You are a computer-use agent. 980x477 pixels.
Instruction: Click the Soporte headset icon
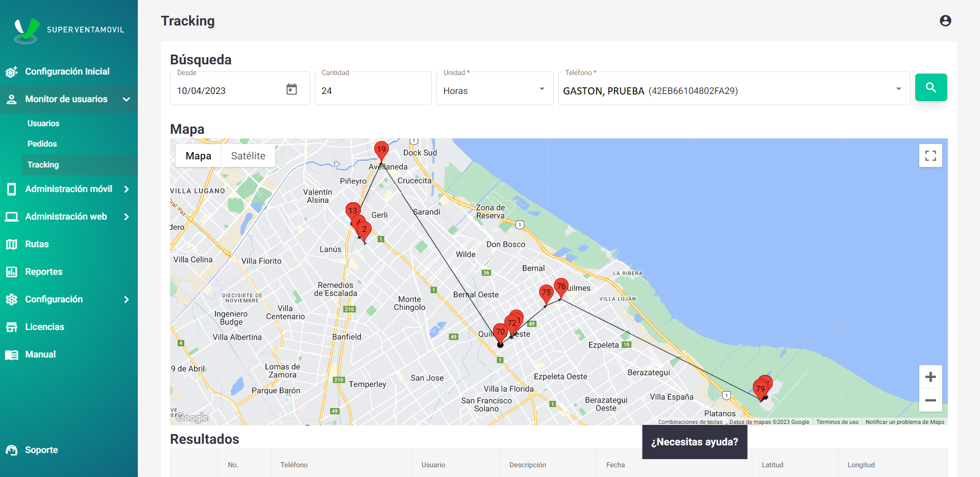click(12, 450)
